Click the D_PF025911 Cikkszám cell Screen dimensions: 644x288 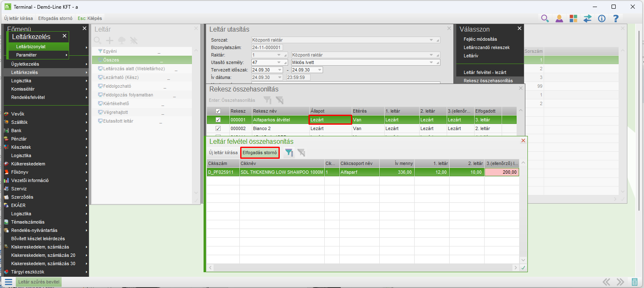[223, 172]
